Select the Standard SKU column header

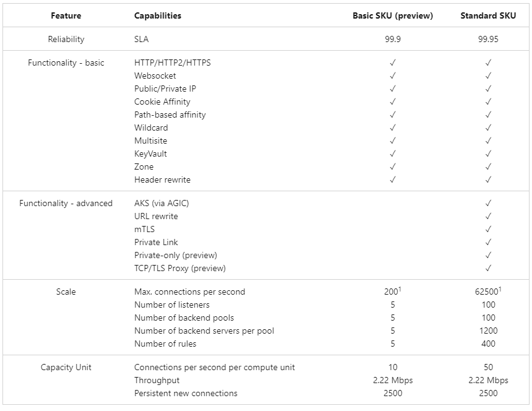[488, 15]
